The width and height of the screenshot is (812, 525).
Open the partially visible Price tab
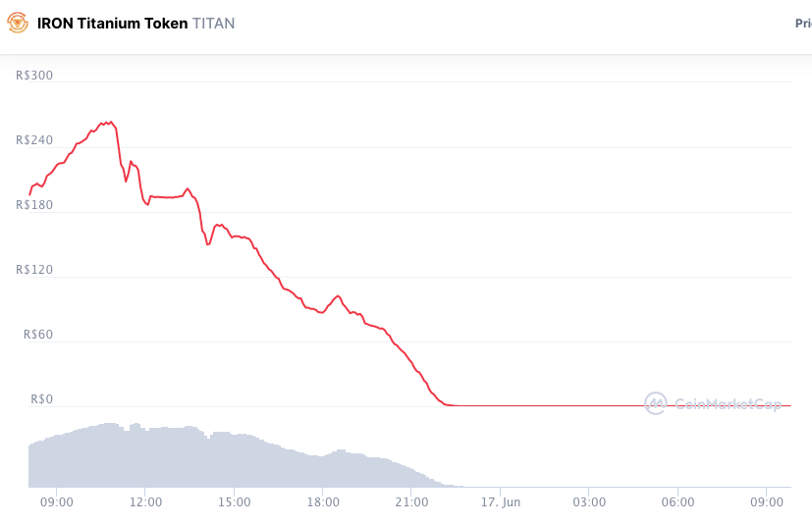pyautogui.click(x=802, y=23)
